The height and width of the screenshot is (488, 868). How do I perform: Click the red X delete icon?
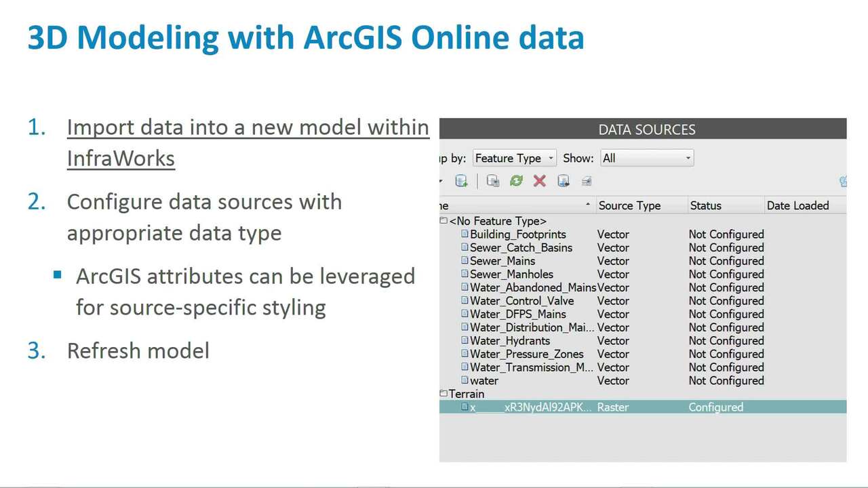pyautogui.click(x=540, y=181)
